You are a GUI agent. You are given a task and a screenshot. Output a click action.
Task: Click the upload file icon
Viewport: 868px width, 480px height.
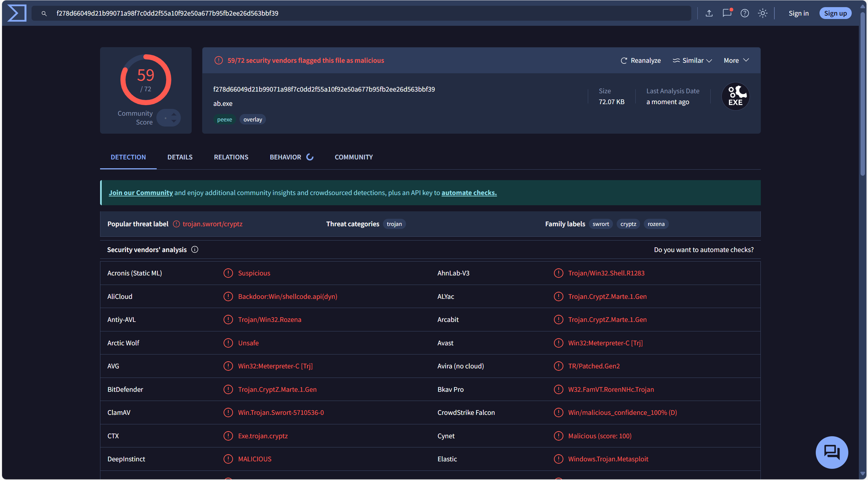[x=709, y=13]
